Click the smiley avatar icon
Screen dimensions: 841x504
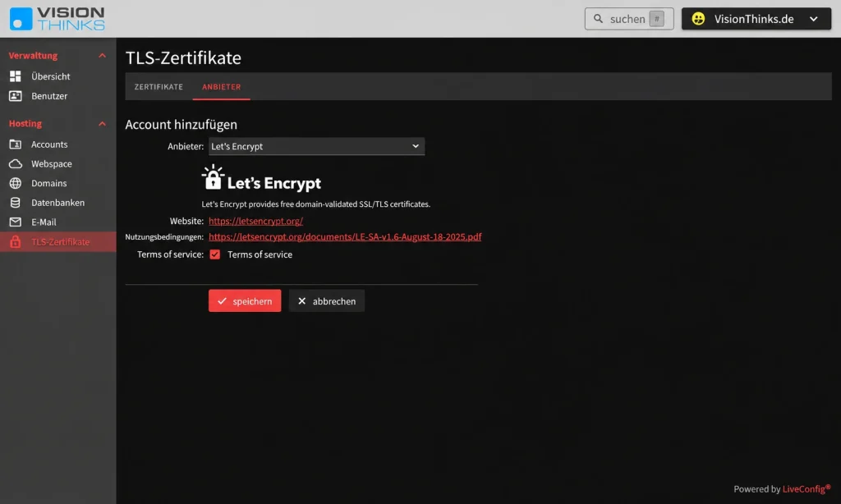pyautogui.click(x=698, y=19)
